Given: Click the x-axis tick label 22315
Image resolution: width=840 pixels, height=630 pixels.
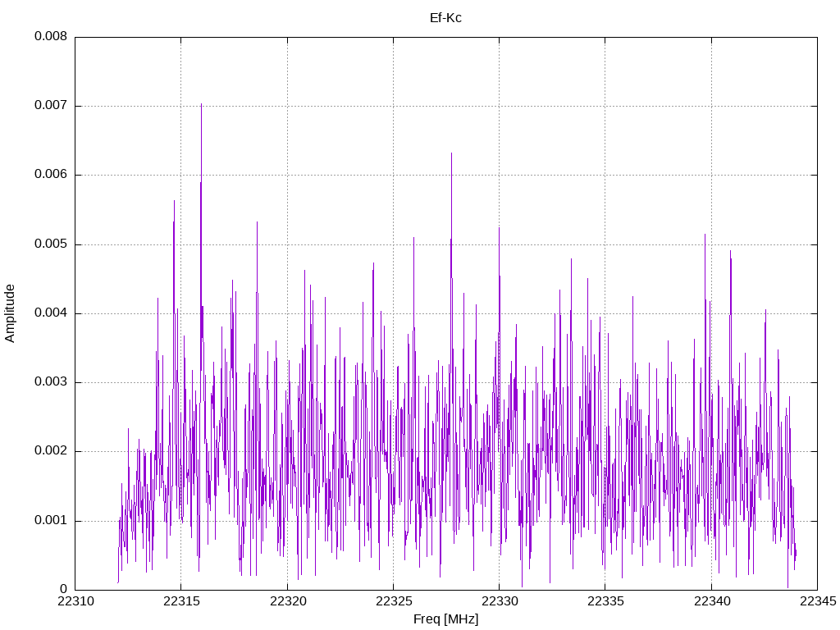Looking at the screenshot, I should pyautogui.click(x=181, y=601).
